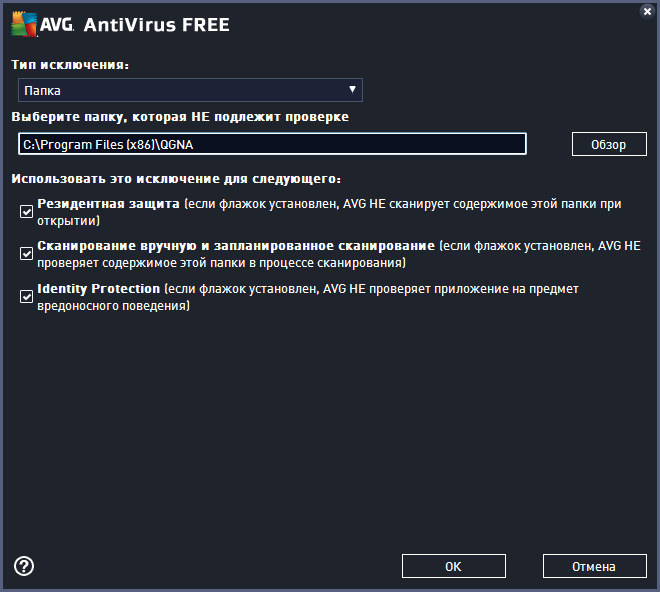
Task: Click the AVG logo icon
Action: point(24,24)
